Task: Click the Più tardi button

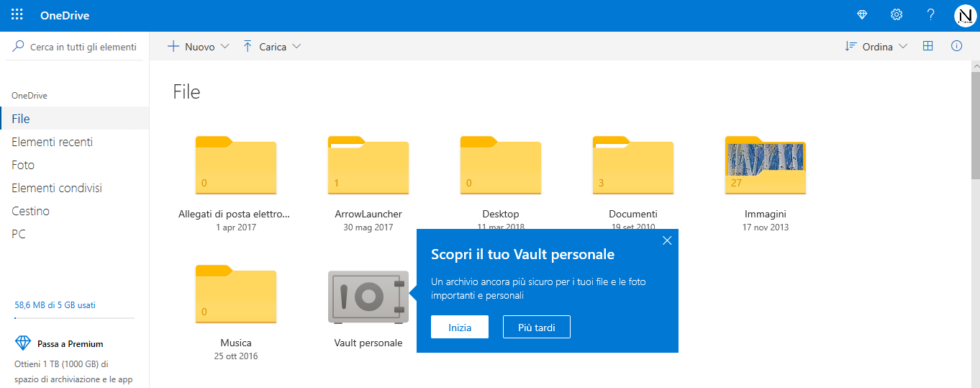Action: [x=537, y=328]
